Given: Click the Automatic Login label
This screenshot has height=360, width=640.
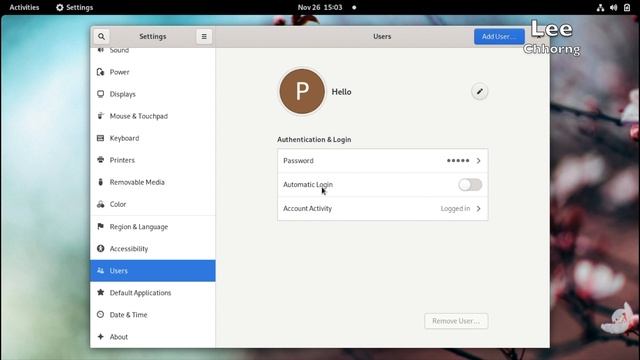Looking at the screenshot, I should point(308,184).
